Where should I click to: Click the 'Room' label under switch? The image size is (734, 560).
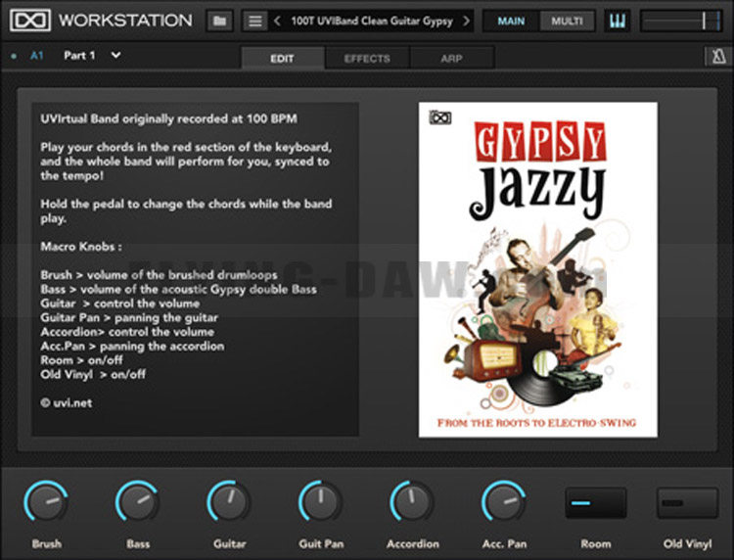point(595,543)
